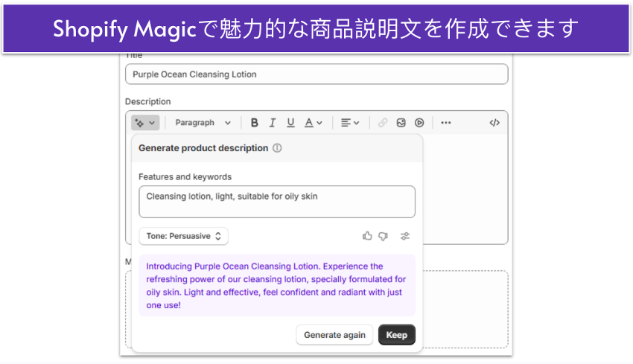
Task: Click the generated purple description text
Action: (x=277, y=286)
